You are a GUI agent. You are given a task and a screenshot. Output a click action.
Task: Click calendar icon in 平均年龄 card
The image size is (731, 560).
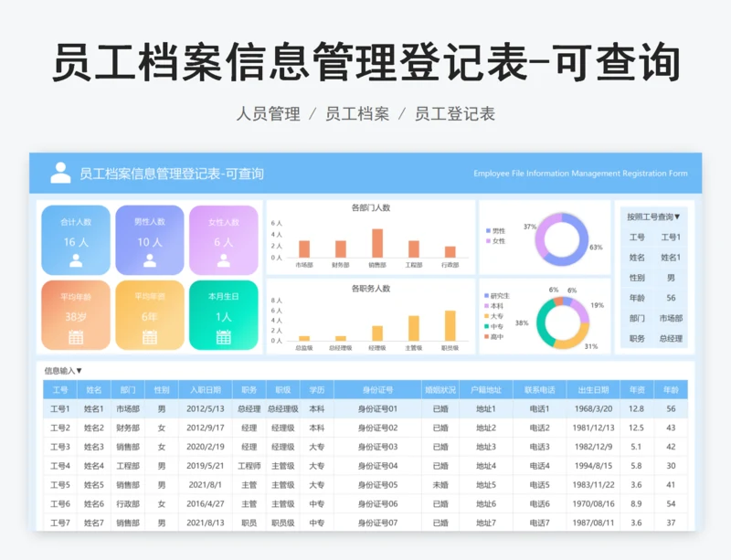coord(76,336)
